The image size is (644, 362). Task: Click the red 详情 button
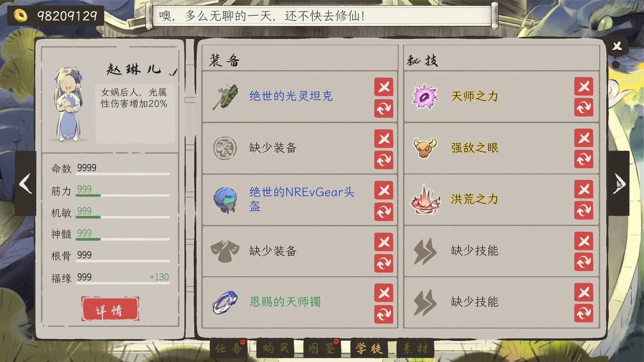point(110,309)
